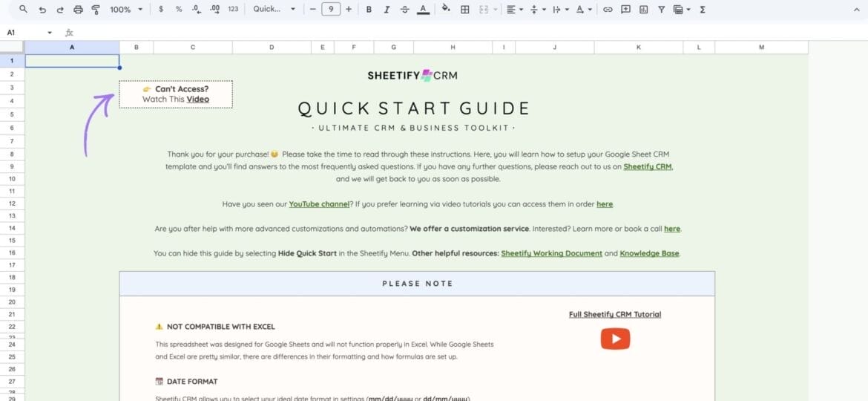Insert a chart
Screen dimensions: 868x401
point(643,10)
